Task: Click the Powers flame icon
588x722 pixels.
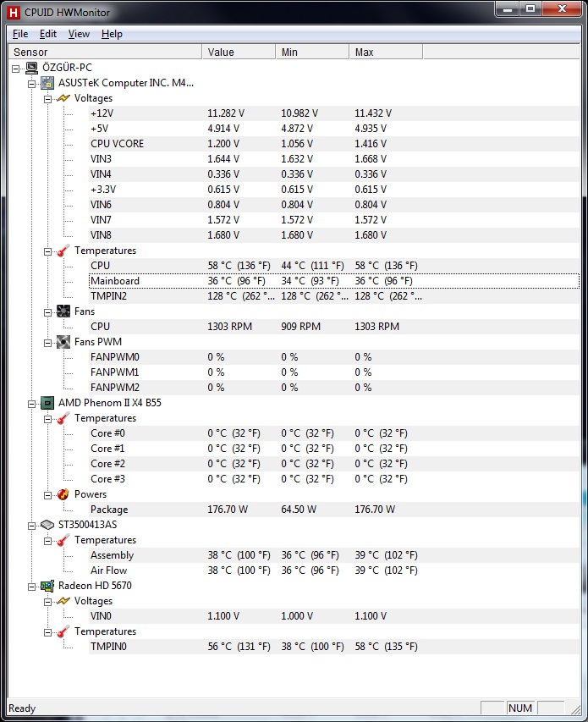Action: click(x=63, y=494)
